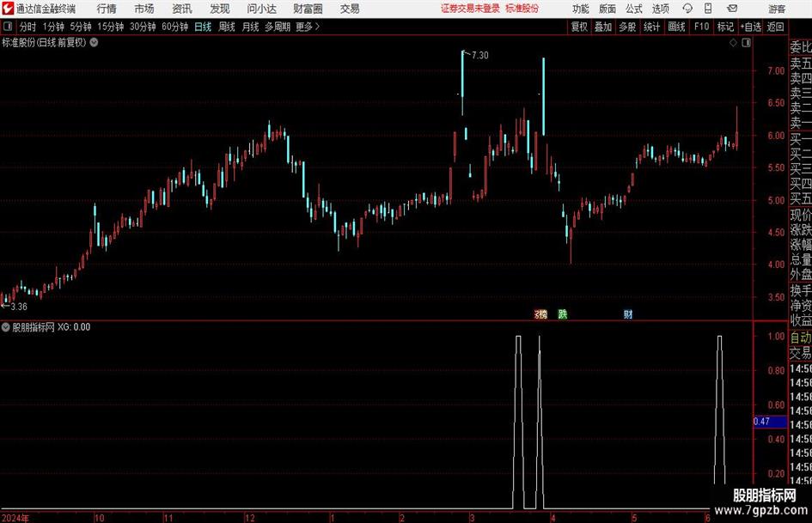
Task: Click the 多股 multi-stock button
Action: 627,27
